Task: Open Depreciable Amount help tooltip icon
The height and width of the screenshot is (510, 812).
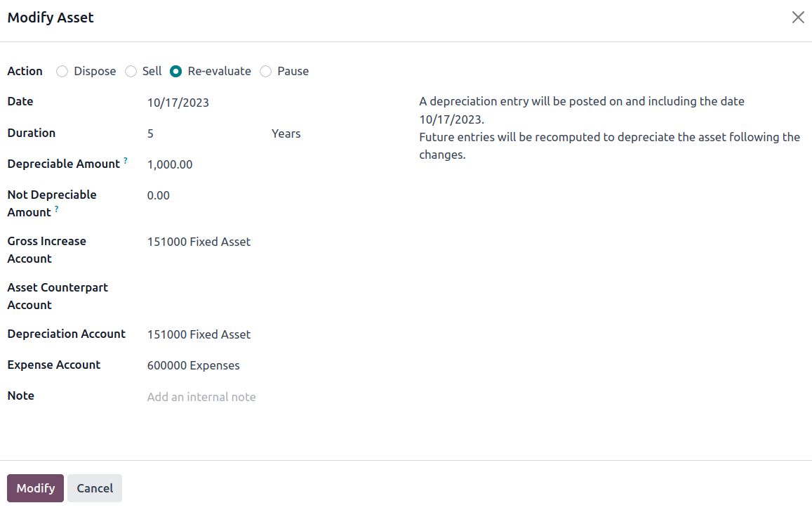Action: coord(126,161)
